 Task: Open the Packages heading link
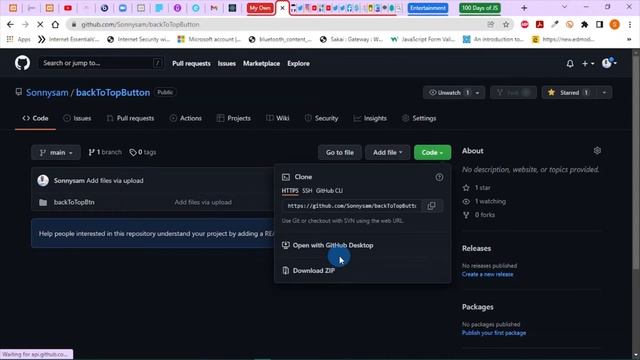(x=478, y=307)
